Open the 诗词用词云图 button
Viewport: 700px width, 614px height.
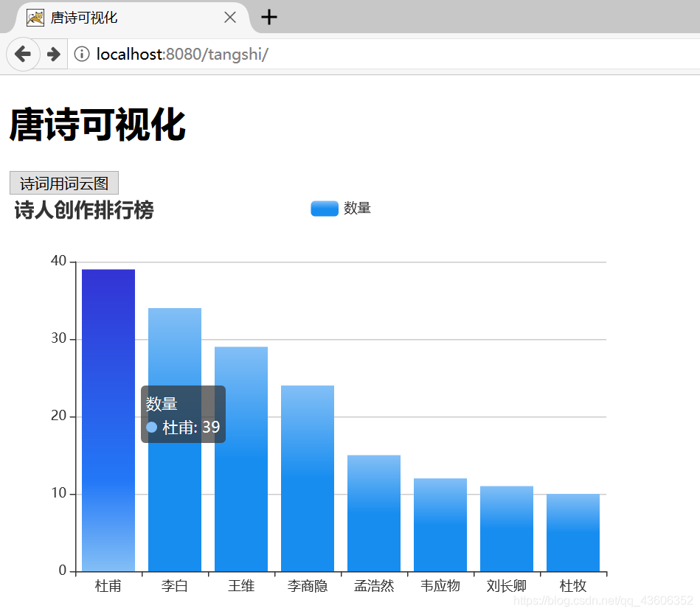[64, 183]
